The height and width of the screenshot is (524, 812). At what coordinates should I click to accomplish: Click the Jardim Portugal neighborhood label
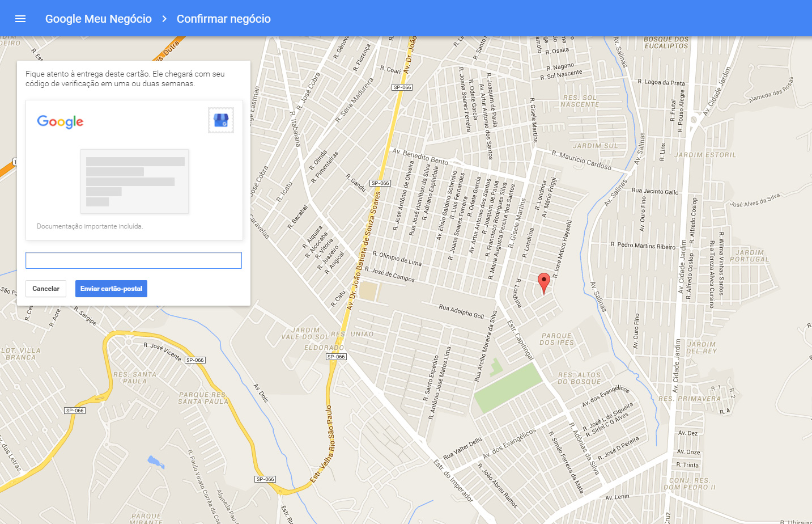click(750, 256)
